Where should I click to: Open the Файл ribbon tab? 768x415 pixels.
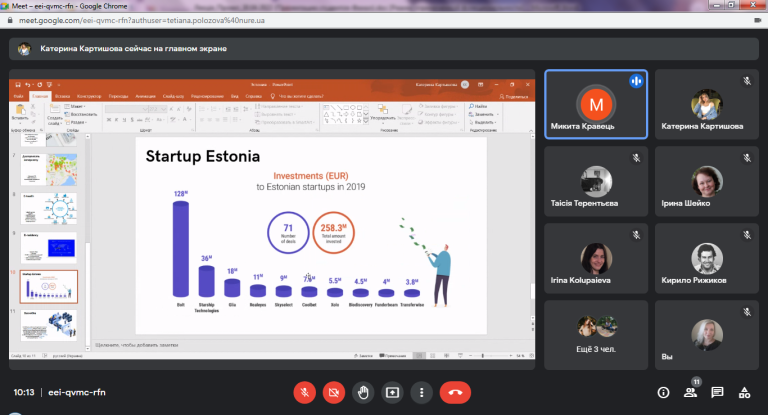click(x=19, y=97)
